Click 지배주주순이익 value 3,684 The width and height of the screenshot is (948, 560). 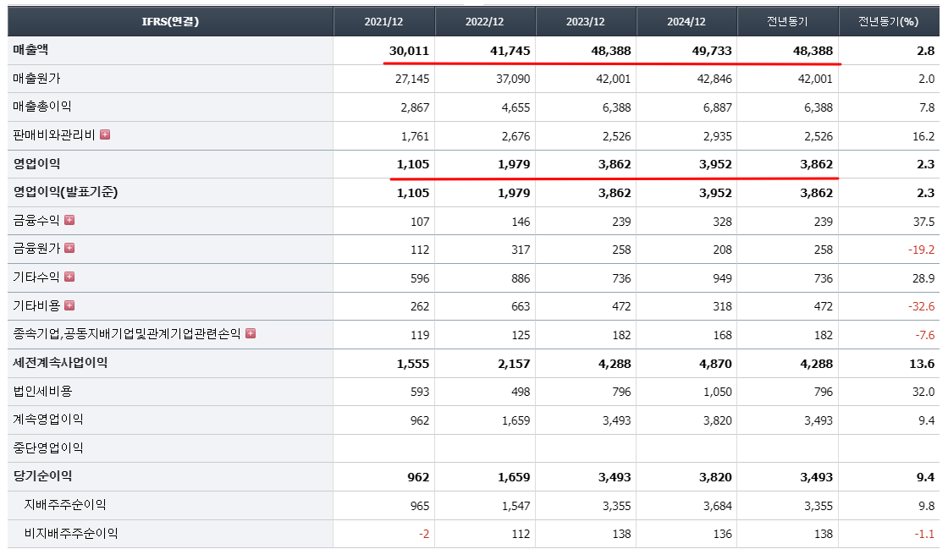[719, 506]
